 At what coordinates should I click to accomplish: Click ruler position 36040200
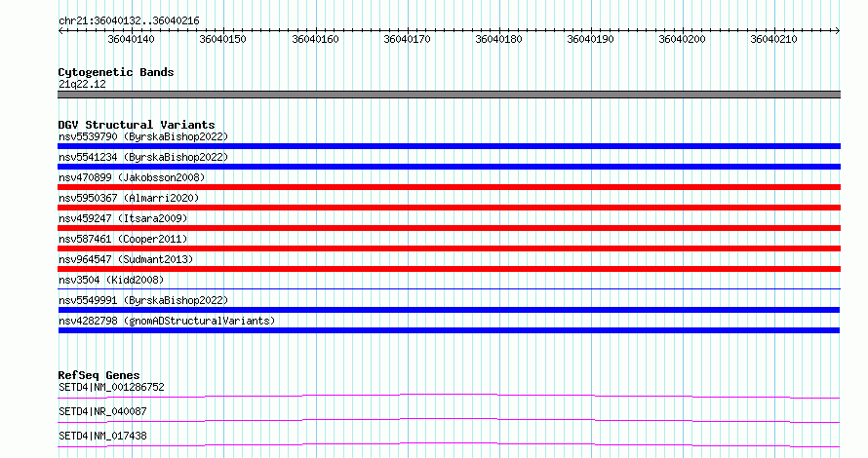[682, 39]
